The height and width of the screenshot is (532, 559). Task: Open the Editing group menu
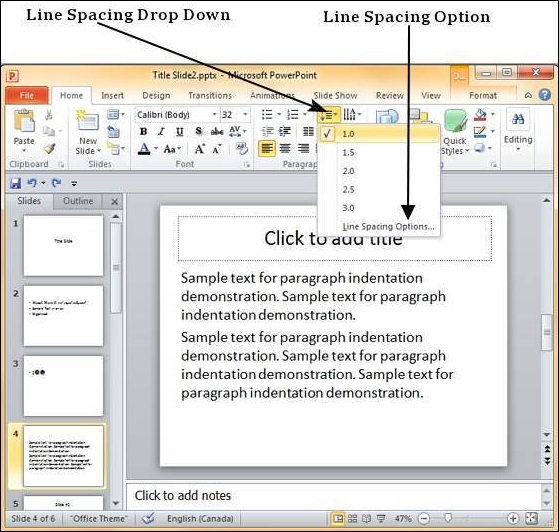coord(518,131)
